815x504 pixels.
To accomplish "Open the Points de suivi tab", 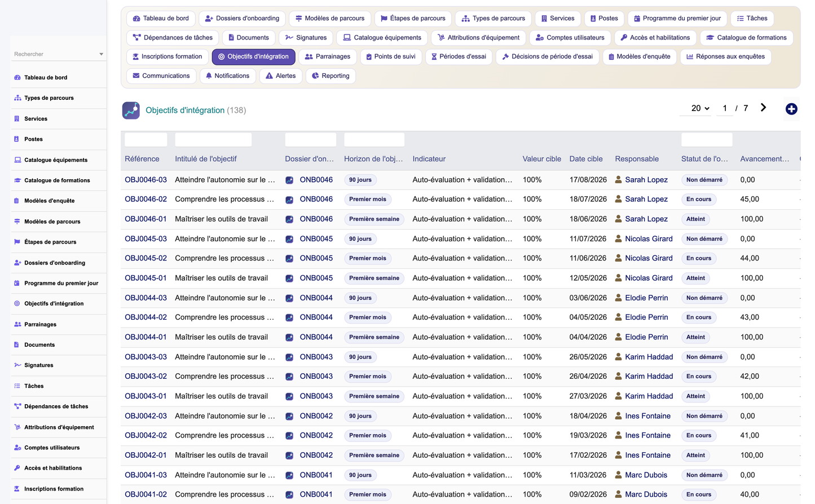I will 390,56.
